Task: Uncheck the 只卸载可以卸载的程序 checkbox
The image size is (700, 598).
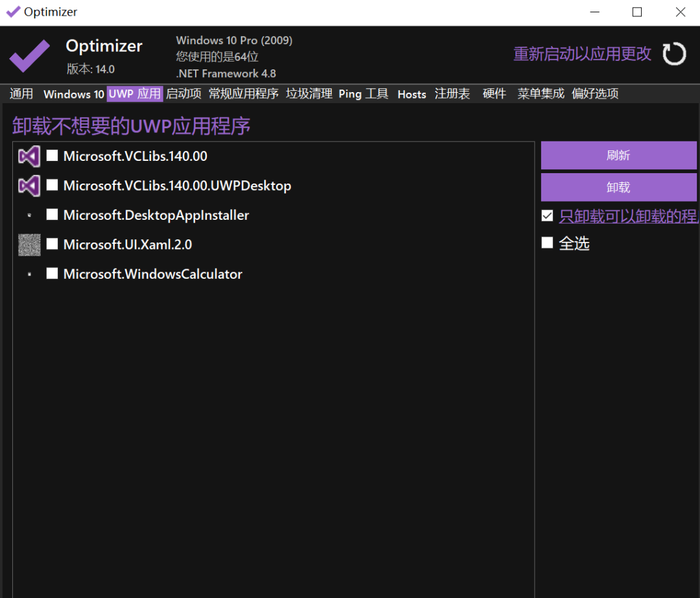Action: 547,216
